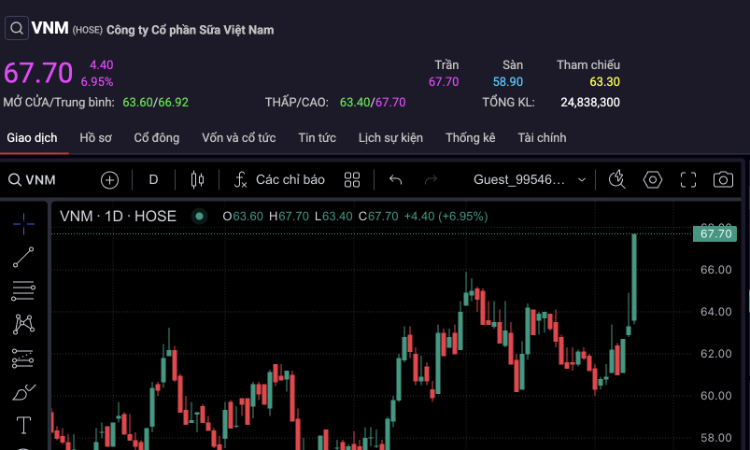Open the Tài chính tab
The width and height of the screenshot is (750, 450).
click(542, 138)
